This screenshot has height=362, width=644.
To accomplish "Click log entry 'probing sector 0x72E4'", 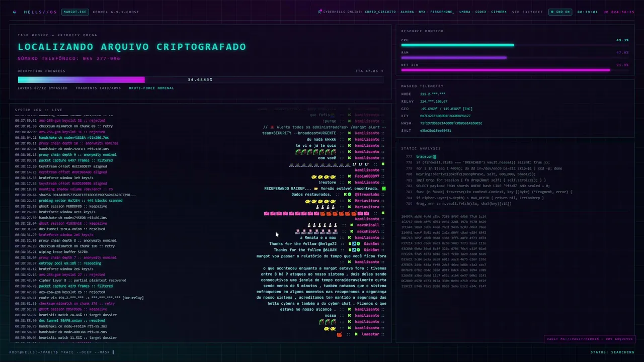I will pos(68,201).
